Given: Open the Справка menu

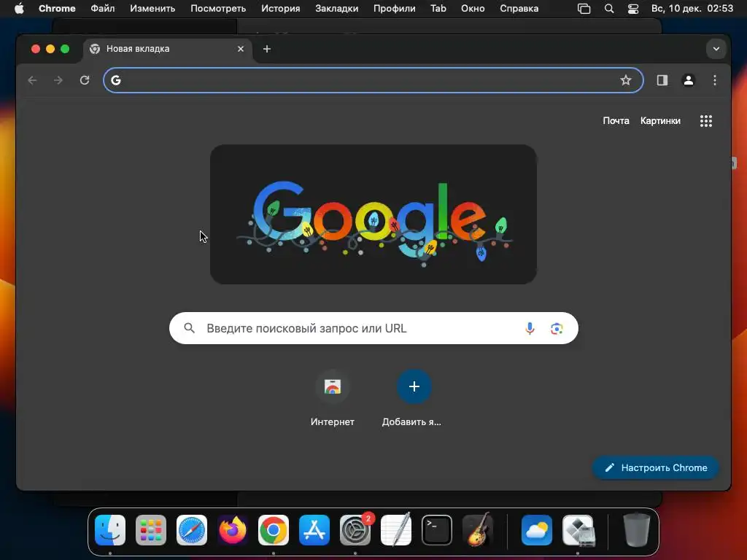Looking at the screenshot, I should pyautogui.click(x=519, y=9).
